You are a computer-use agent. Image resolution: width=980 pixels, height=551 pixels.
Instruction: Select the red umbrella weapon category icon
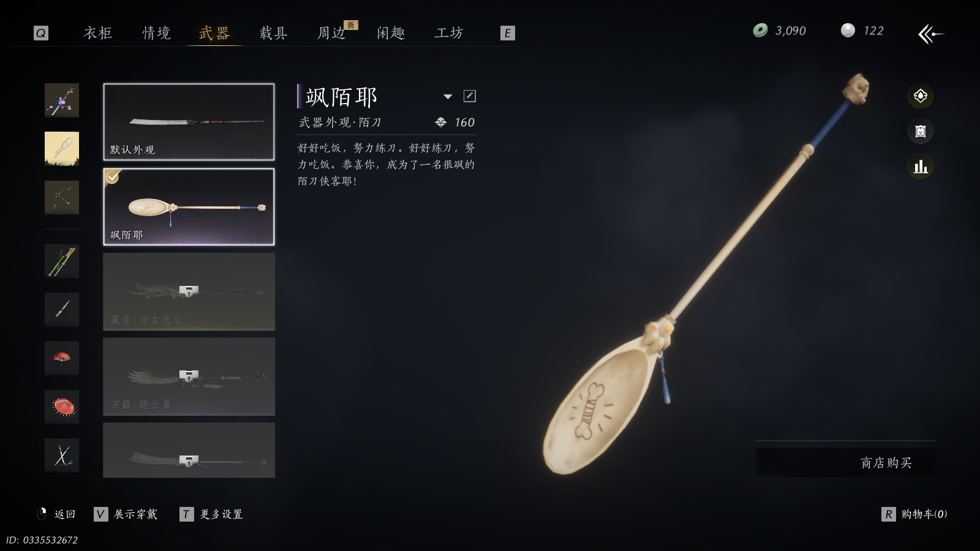[62, 407]
